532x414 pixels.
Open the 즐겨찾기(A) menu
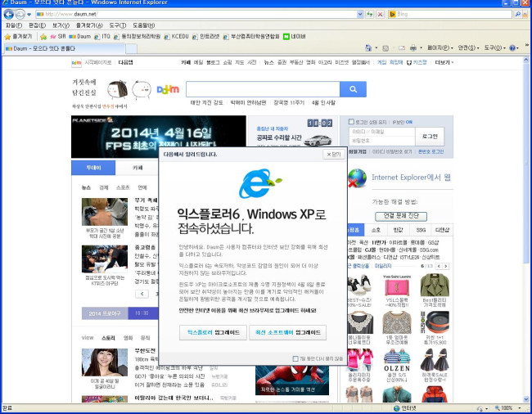(89, 25)
